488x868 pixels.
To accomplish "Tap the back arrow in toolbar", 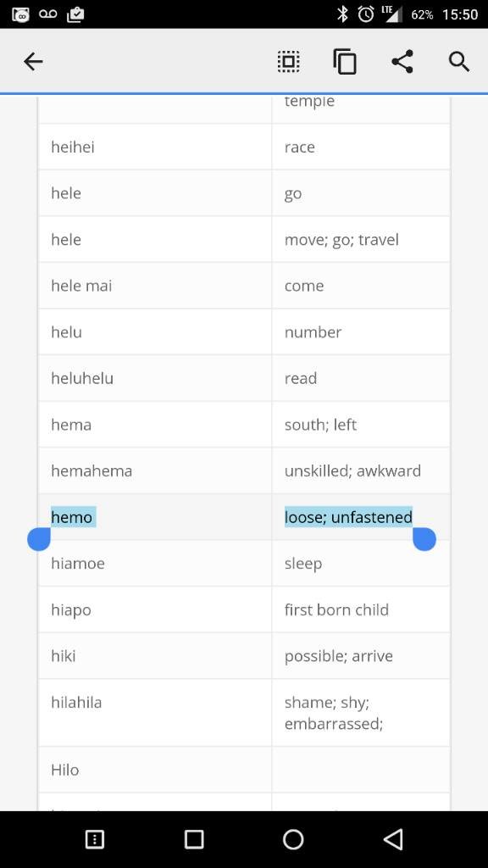I will 33,61.
